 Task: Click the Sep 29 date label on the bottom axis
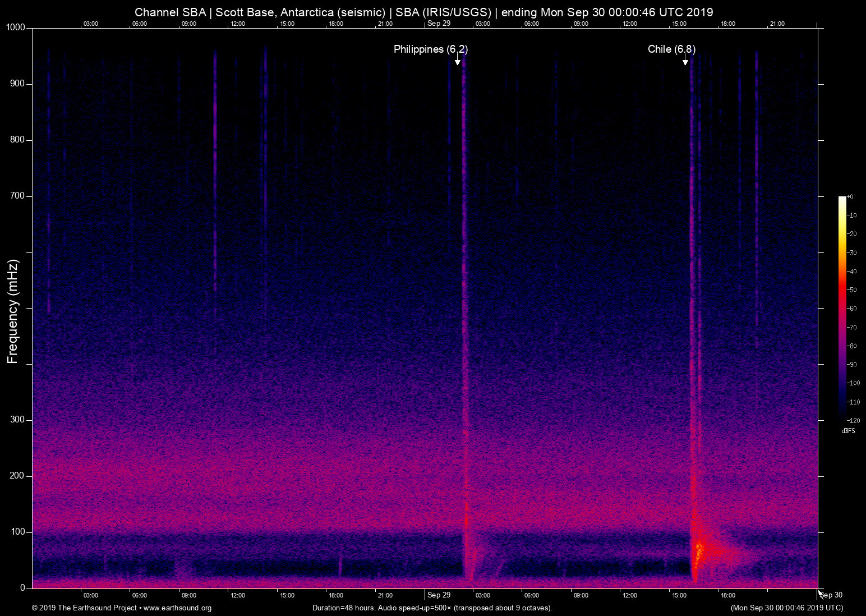click(439, 595)
